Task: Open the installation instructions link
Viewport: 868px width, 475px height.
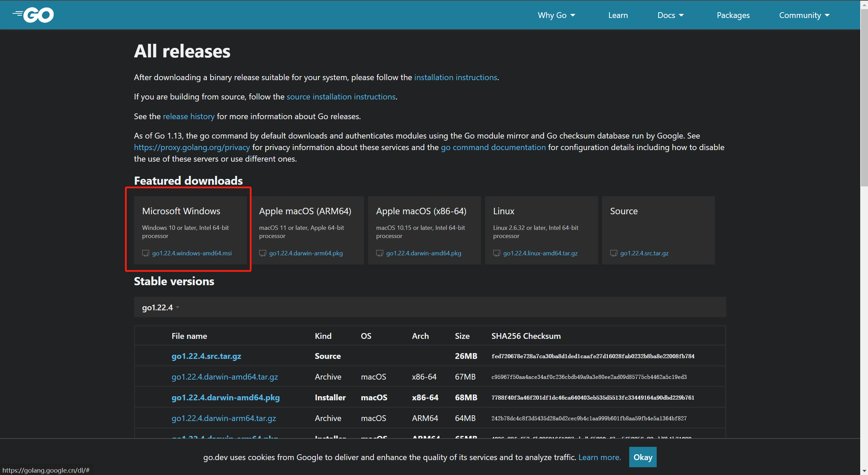Action: pos(456,77)
